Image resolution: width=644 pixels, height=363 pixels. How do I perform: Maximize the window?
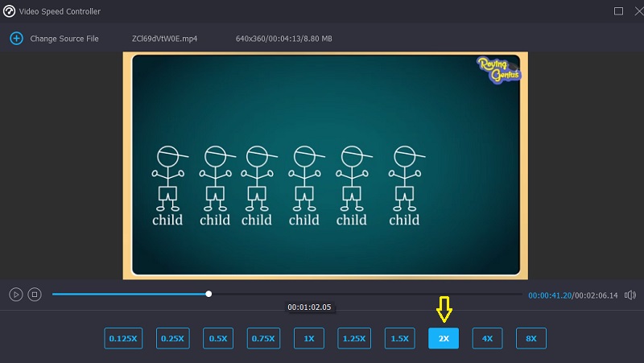pyautogui.click(x=618, y=11)
